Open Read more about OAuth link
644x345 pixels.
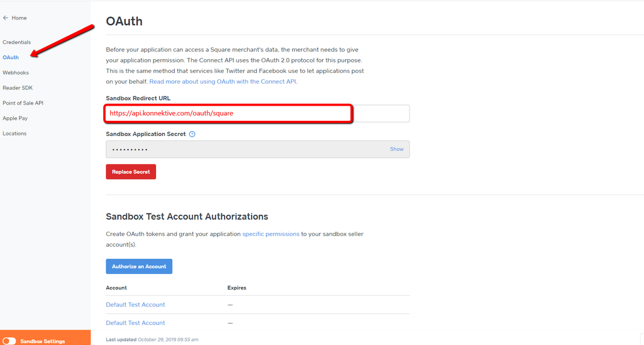click(223, 82)
